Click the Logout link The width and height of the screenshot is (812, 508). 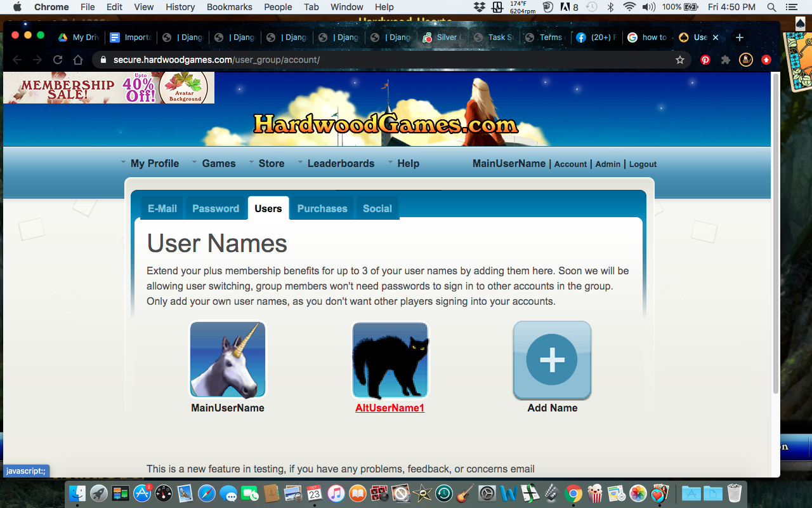click(x=643, y=164)
